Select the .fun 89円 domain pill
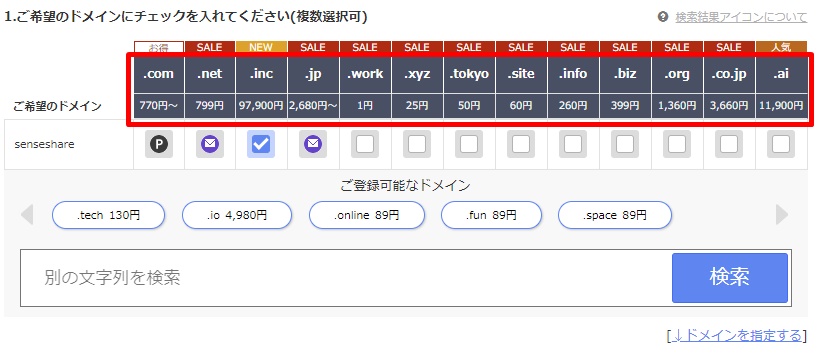This screenshot has width=817, height=360. click(491, 215)
